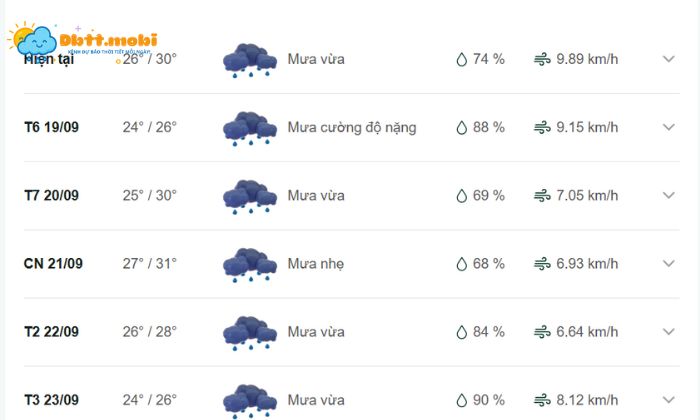Select the T6 19/09 date label
Screen dimensions: 700x420
click(52, 128)
